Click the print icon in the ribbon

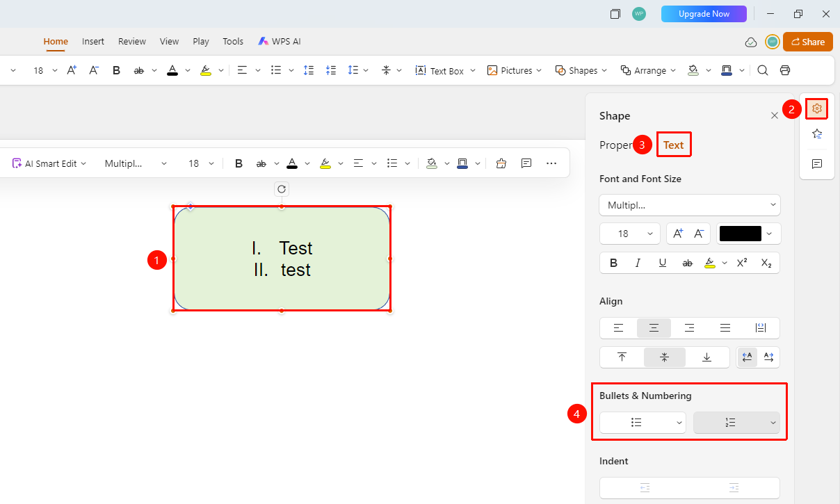click(x=785, y=70)
